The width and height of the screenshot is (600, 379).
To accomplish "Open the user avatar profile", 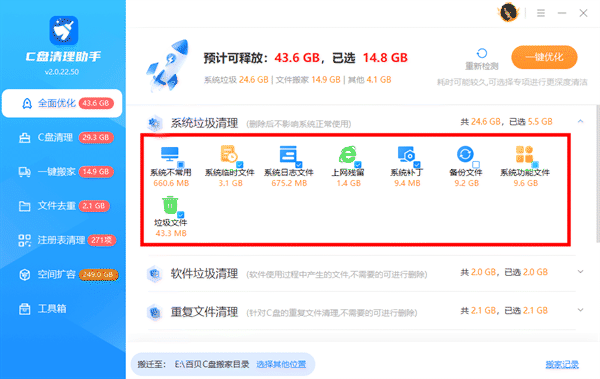I will [x=509, y=13].
